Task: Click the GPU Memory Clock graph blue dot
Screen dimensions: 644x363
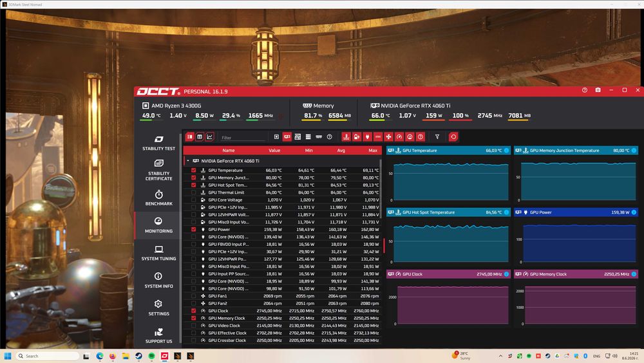Action: 634,274
